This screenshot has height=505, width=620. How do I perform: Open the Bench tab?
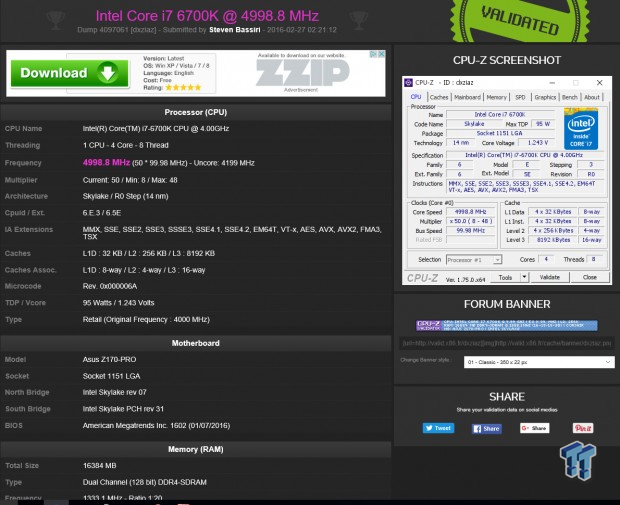(x=569, y=97)
